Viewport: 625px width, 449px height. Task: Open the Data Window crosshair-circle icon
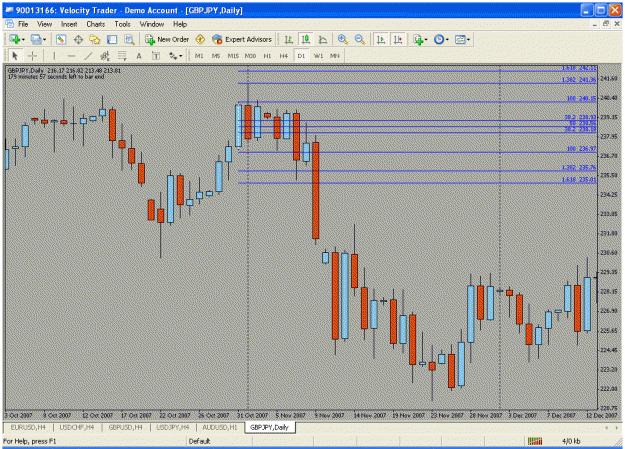pyautogui.click(x=78, y=39)
